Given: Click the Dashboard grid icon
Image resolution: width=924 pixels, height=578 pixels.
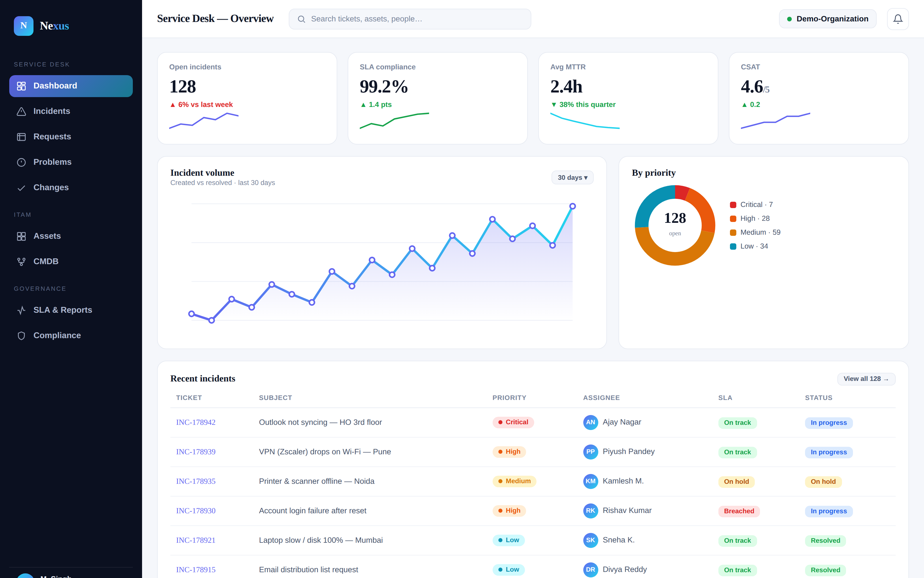Looking at the screenshot, I should 21,86.
